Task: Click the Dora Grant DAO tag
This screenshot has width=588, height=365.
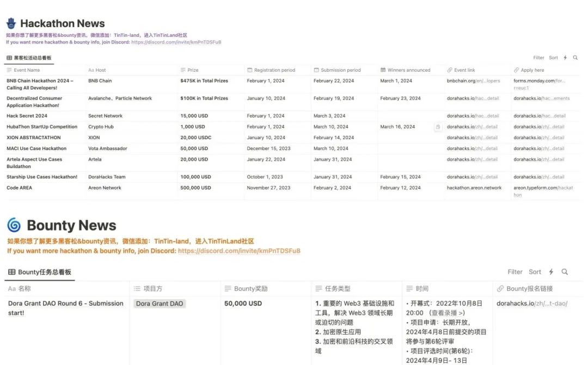Action: pos(160,304)
